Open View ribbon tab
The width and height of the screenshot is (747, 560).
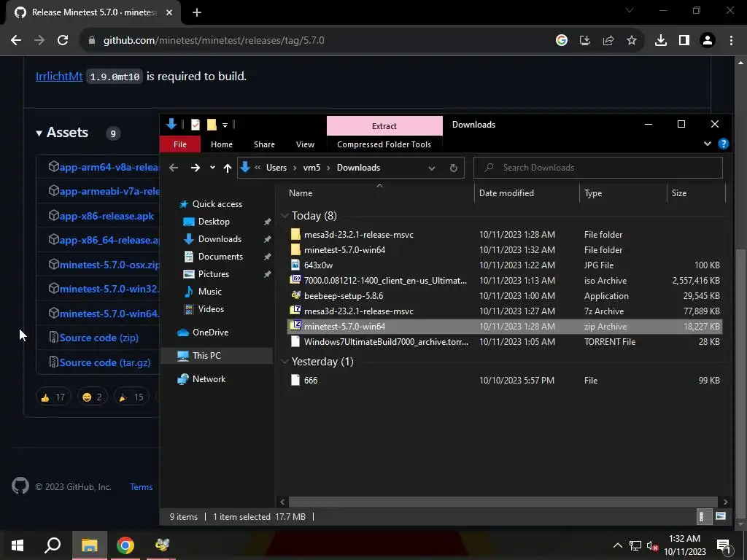(306, 144)
